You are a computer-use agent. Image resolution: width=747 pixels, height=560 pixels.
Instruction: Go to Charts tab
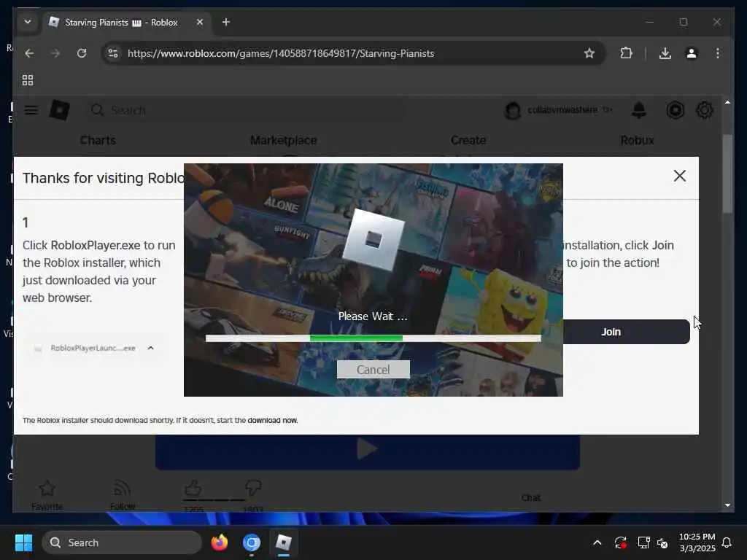point(98,140)
